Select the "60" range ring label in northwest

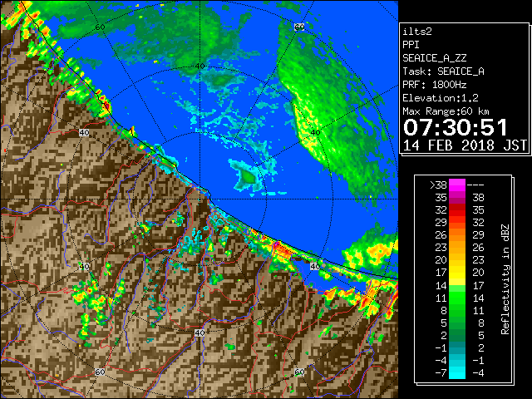(100, 27)
